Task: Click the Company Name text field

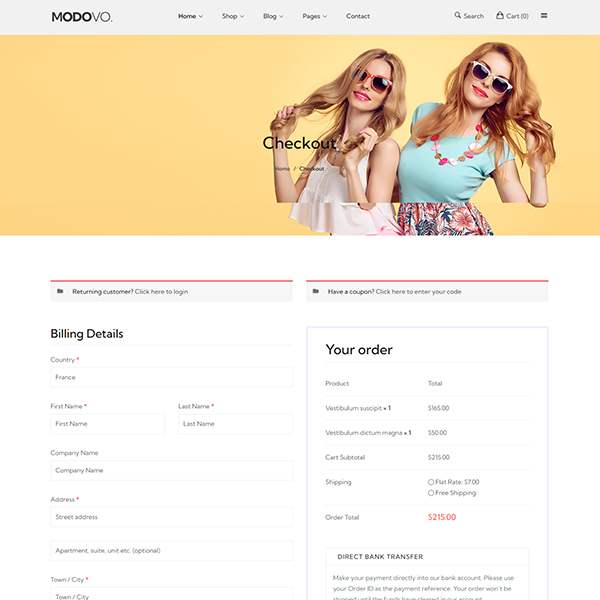Action: coord(171,470)
